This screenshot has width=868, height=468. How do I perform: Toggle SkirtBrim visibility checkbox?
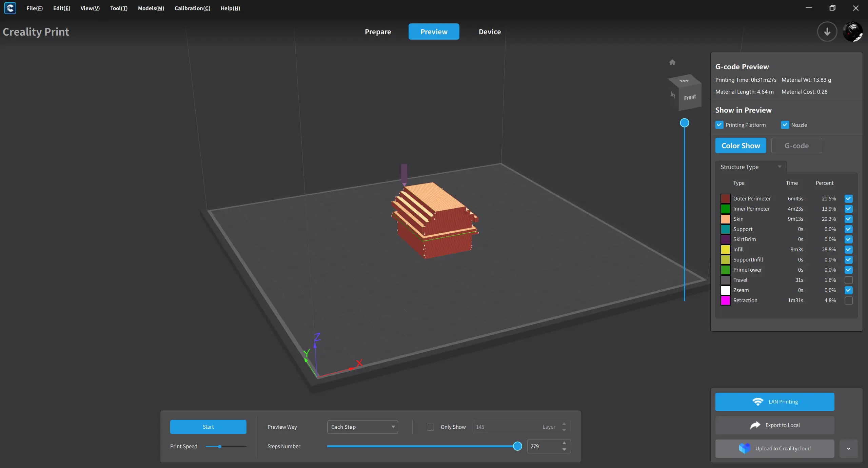pyautogui.click(x=848, y=239)
